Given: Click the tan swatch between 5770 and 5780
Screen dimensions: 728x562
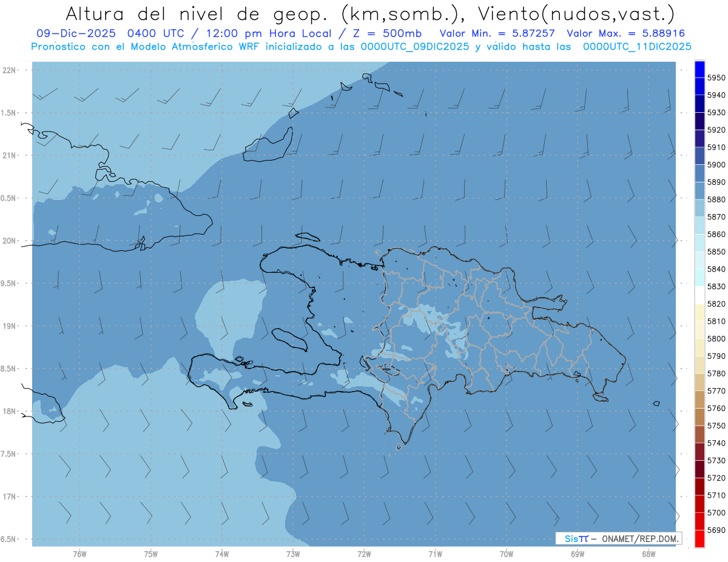Looking at the screenshot, I should (699, 382).
